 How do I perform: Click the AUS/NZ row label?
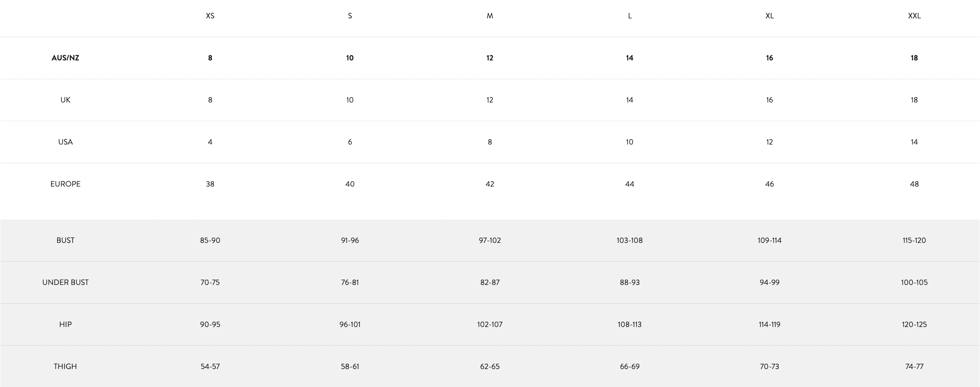pyautogui.click(x=65, y=58)
